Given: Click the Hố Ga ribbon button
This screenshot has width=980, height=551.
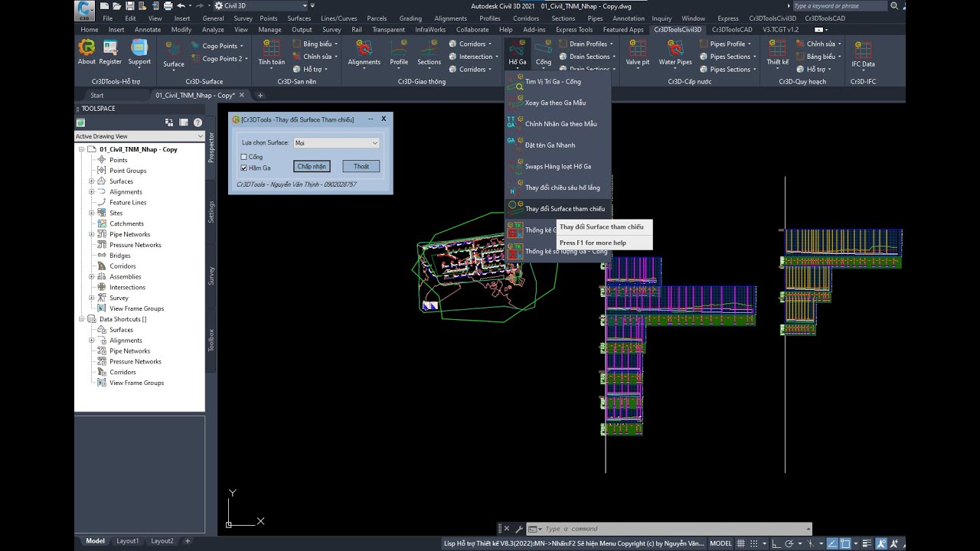Looking at the screenshot, I should [518, 54].
